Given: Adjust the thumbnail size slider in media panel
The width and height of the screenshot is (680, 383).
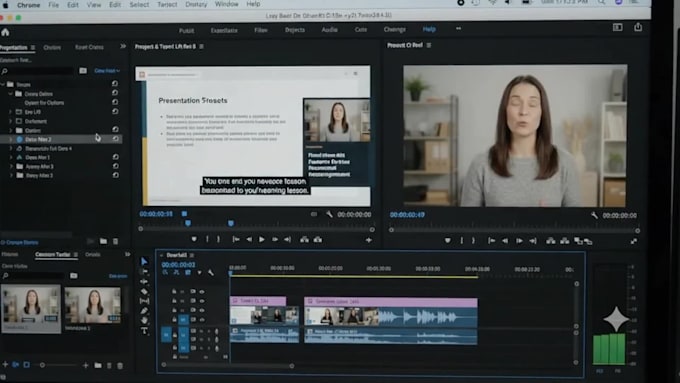Looking at the screenshot, I should click(x=42, y=365).
